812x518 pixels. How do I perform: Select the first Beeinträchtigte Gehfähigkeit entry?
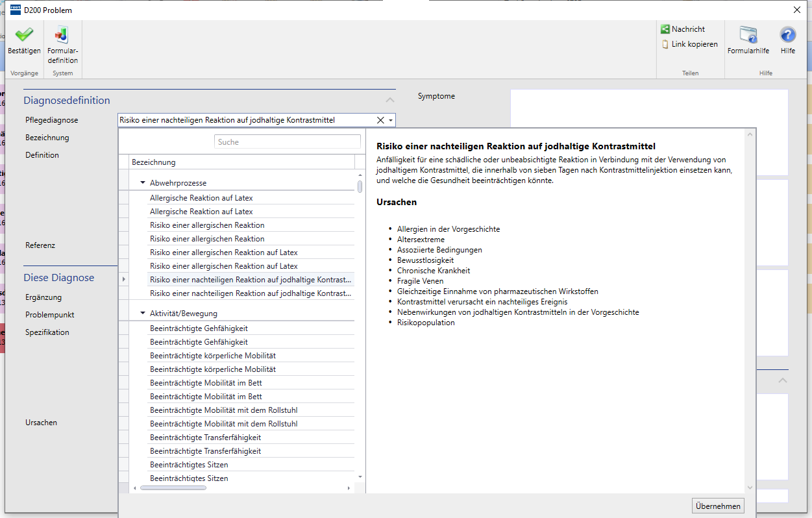tap(199, 328)
